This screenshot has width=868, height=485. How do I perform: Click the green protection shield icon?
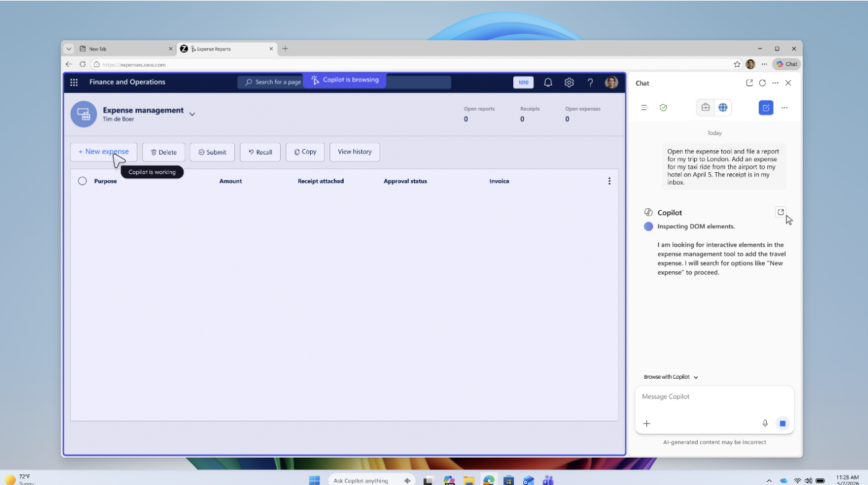click(663, 108)
